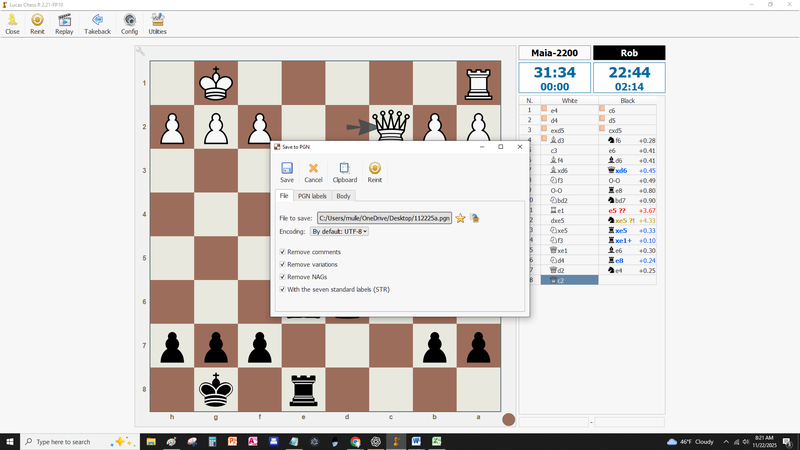
Task: Click the Save icon in the PGN dialog
Action: (287, 172)
